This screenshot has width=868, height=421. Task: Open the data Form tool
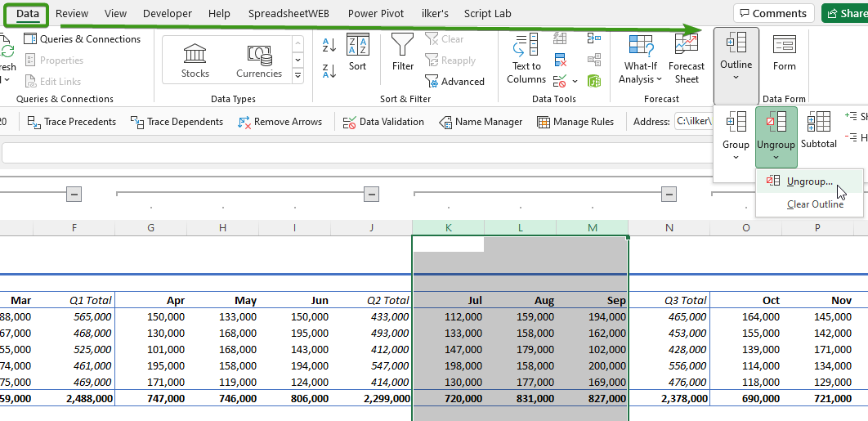pyautogui.click(x=784, y=52)
